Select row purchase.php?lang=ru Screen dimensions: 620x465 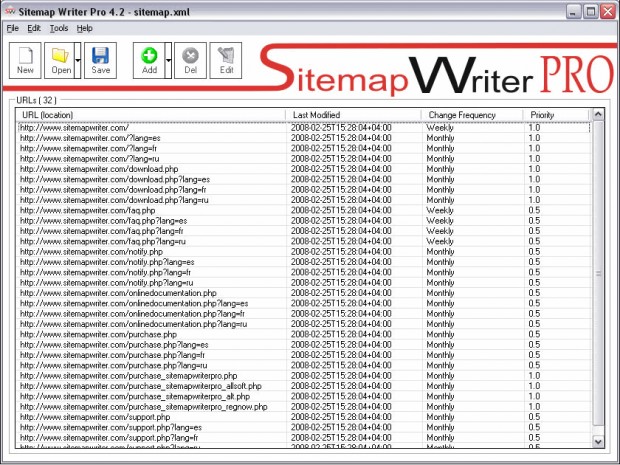point(304,365)
